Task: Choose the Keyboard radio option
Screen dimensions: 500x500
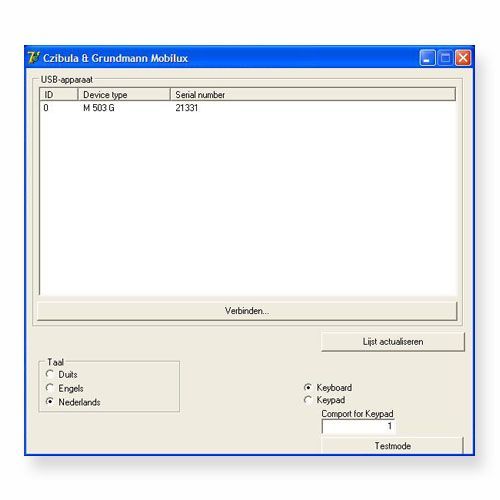Action: click(x=308, y=387)
